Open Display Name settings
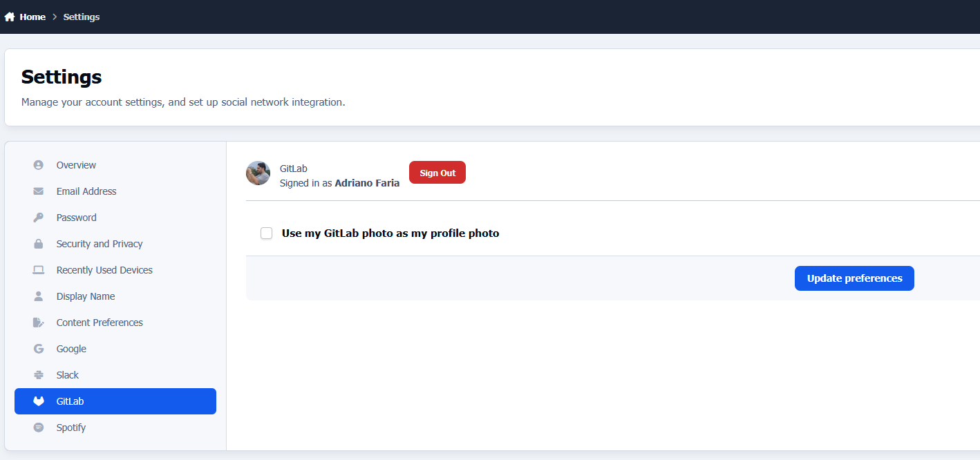The image size is (980, 460). (x=115, y=296)
